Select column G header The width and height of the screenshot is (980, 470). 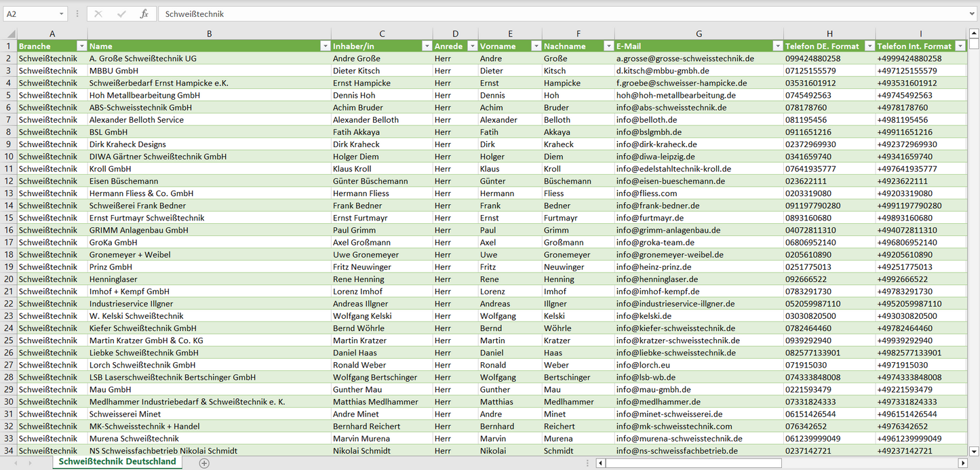coord(699,34)
